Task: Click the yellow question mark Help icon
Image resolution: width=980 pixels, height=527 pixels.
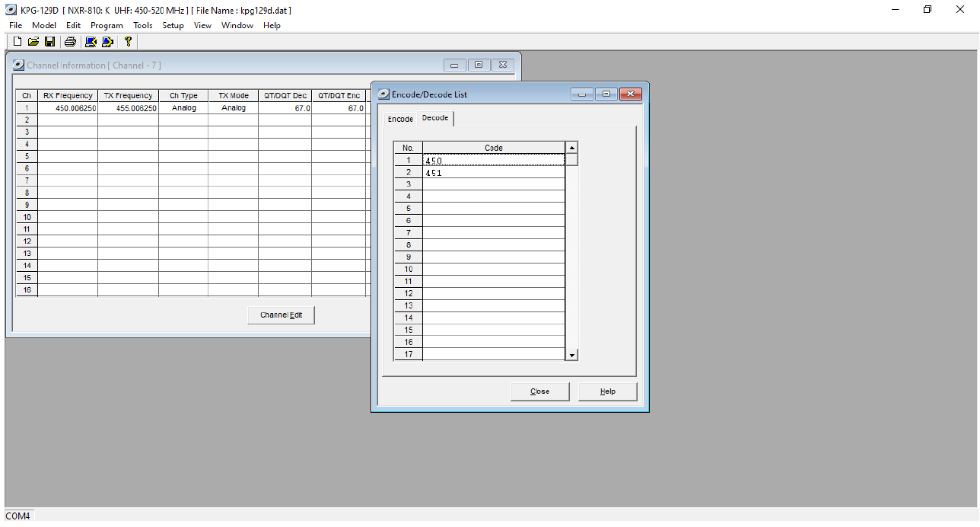Action: point(128,42)
